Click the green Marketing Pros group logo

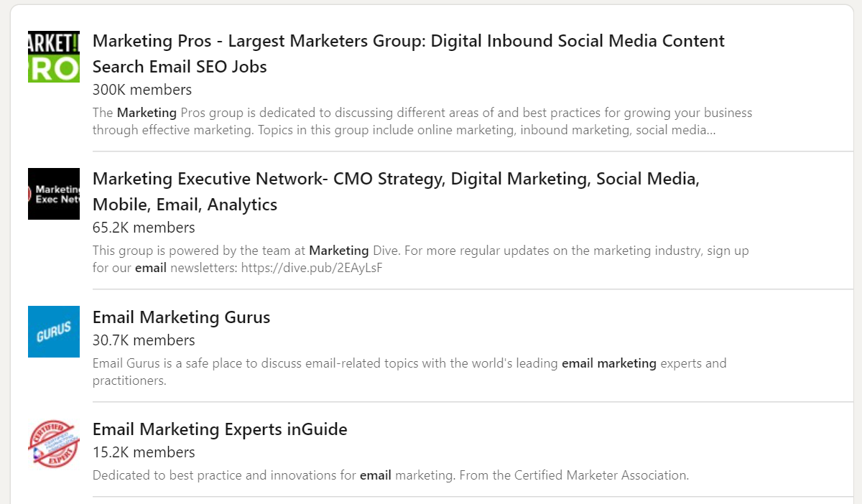coord(54,57)
